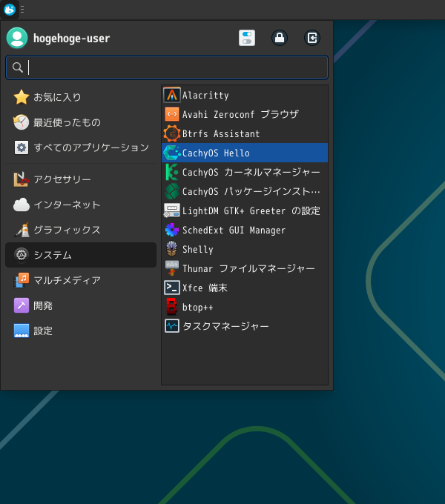Open Thunar ファイルマネージャー label

point(248,269)
